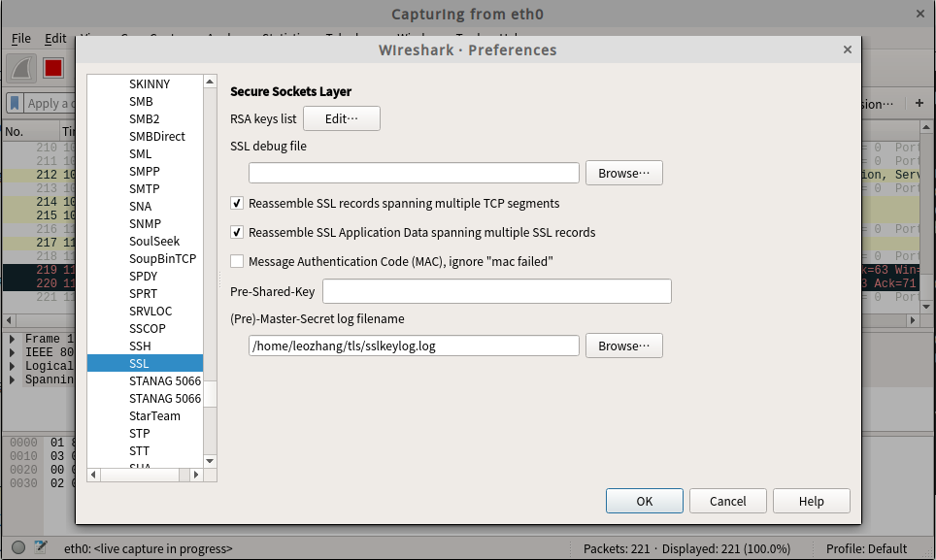Screen dimensions: 936x560
Task: Open the Edit menu
Action: pos(55,39)
